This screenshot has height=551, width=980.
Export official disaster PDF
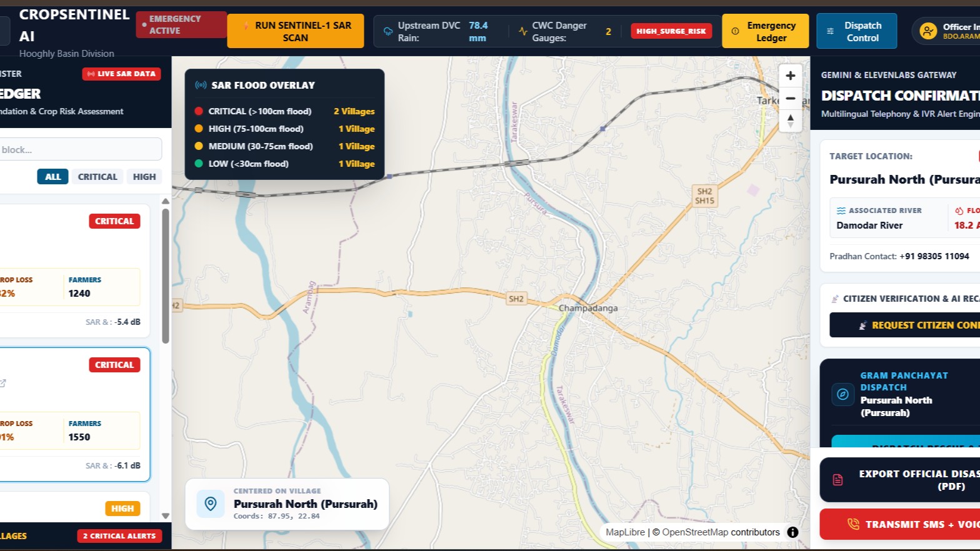(900, 480)
